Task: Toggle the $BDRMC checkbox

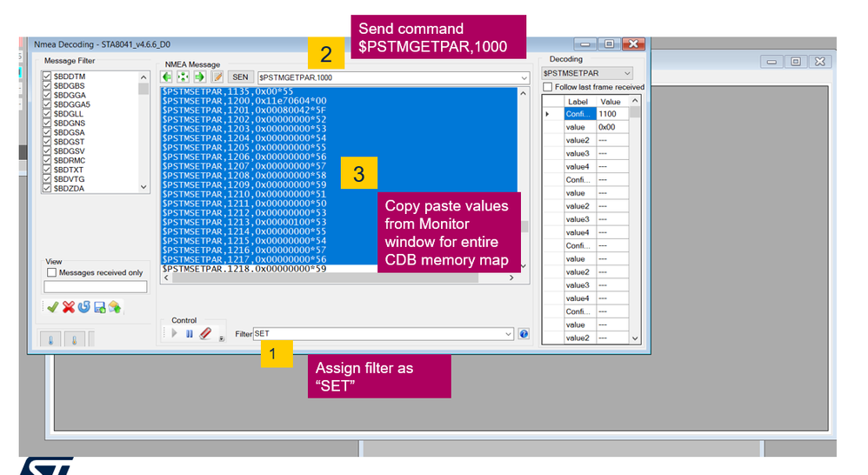Action: tap(47, 161)
